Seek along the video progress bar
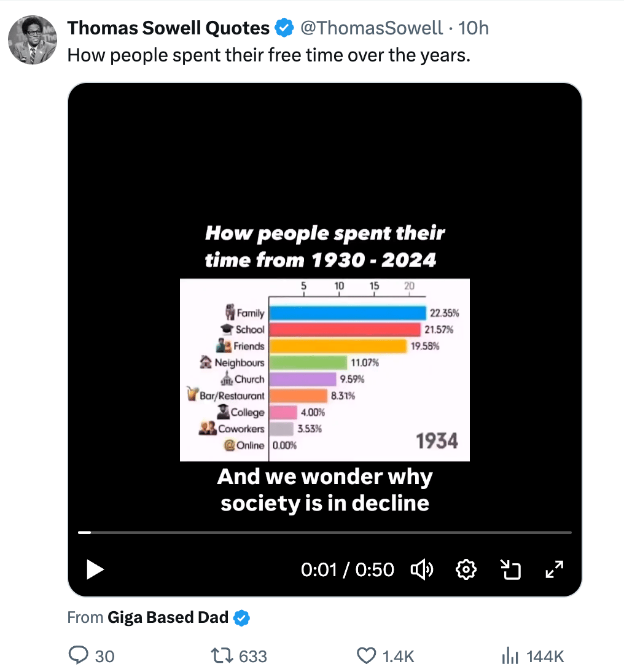This screenshot has width=624, height=672. [324, 533]
